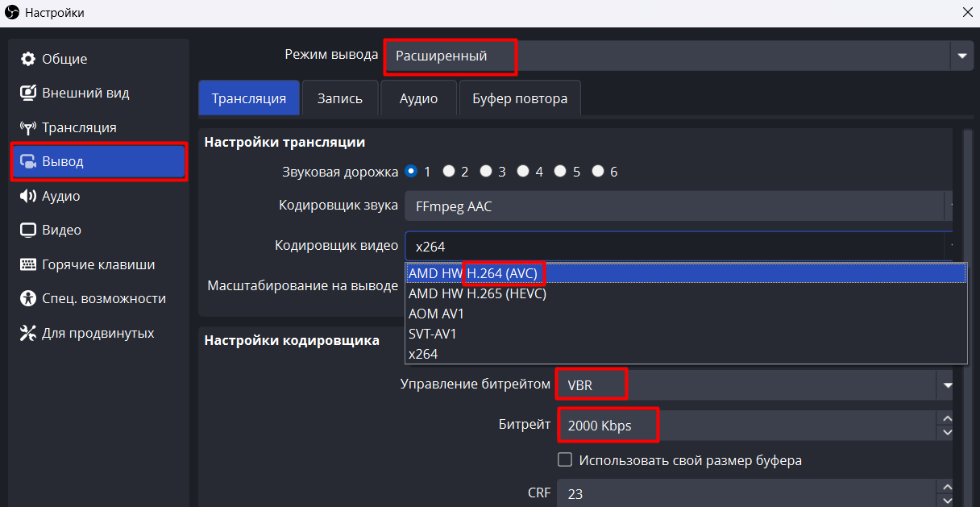Screen dimensions: 980x507
Task: Choose AMD HW H.265 (HEVC) encoder option
Action: [x=477, y=294]
